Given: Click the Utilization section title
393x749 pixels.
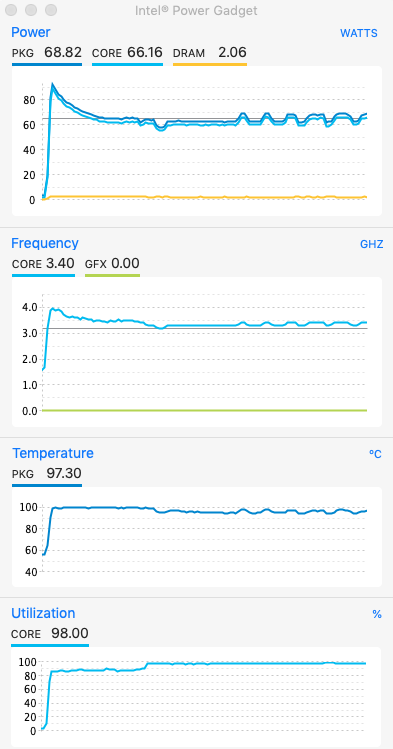Looking at the screenshot, I should point(43,613).
